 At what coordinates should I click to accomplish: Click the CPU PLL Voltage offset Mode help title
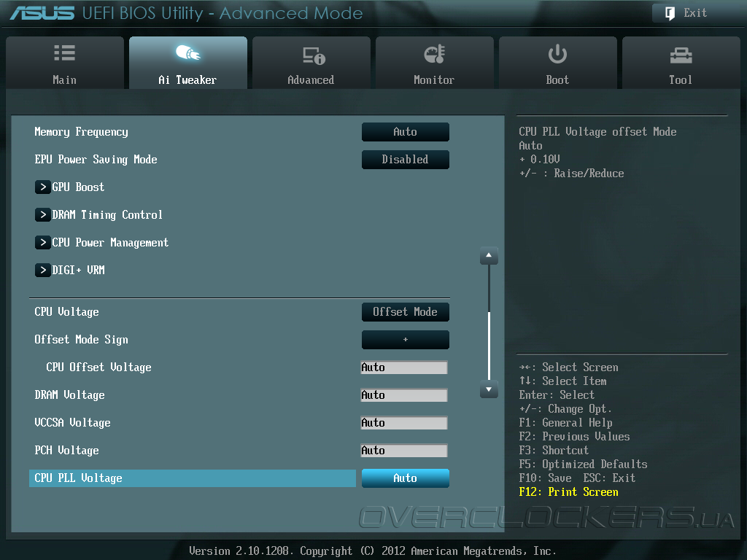tap(598, 132)
